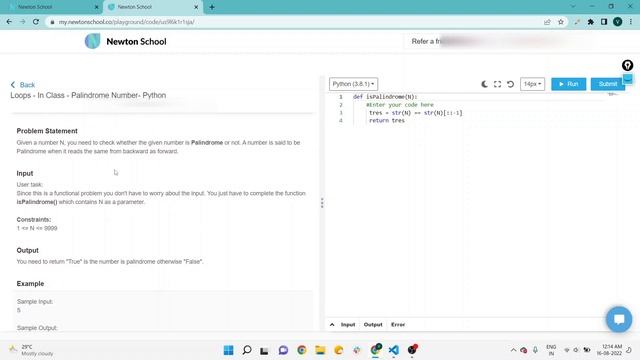Image resolution: width=640 pixels, height=360 pixels.
Task: Submit the solution
Action: [x=607, y=84]
